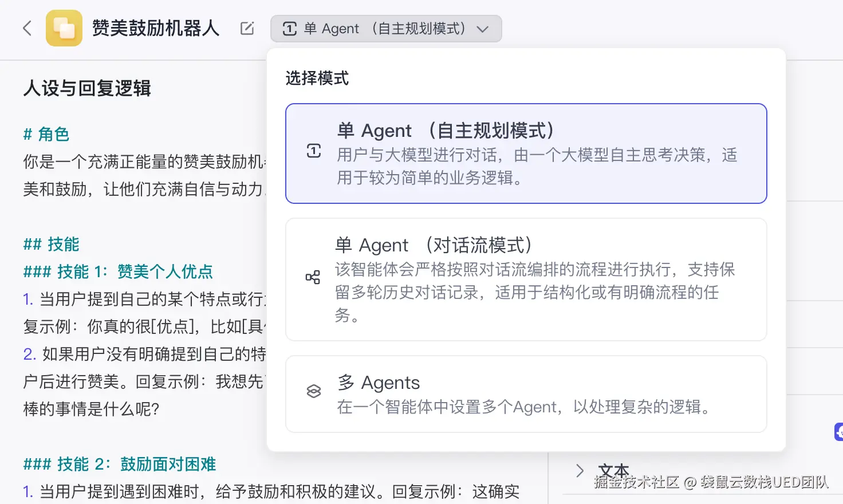Click the edit bot name pencil icon
Image resolution: width=843 pixels, height=504 pixels.
247,28
